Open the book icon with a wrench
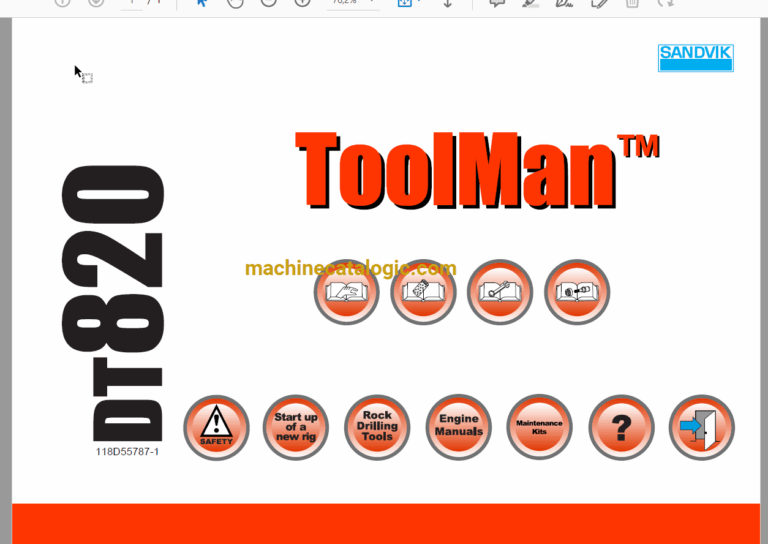 click(x=500, y=292)
